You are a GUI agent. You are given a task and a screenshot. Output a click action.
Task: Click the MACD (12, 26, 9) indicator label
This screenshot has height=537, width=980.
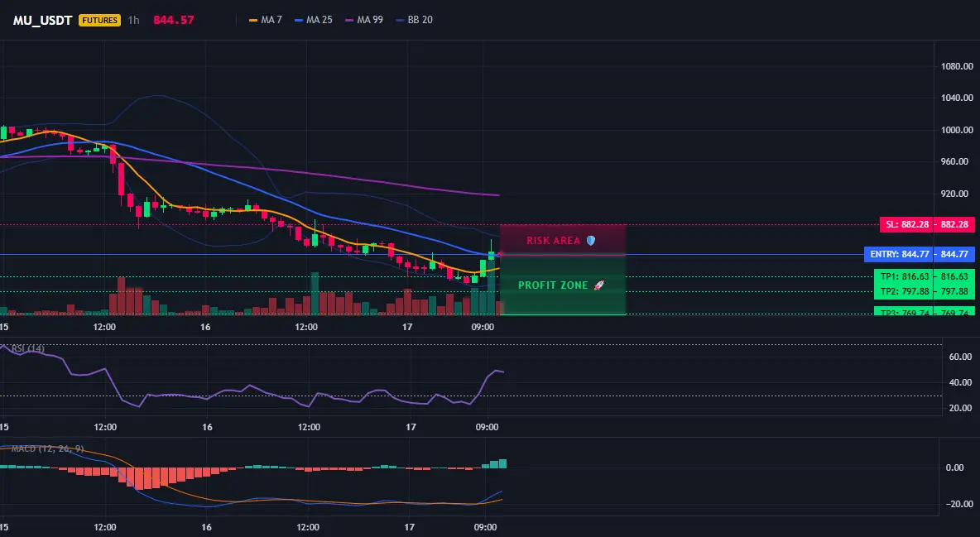(47, 448)
